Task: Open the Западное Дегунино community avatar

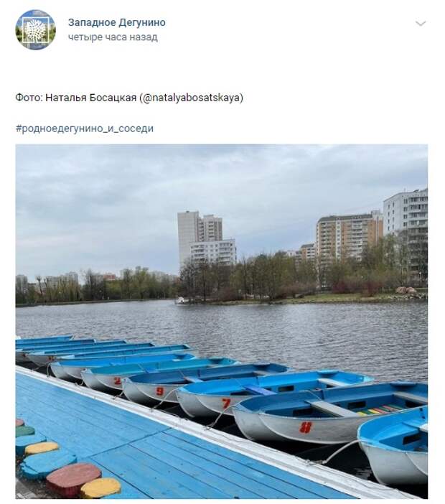Action: click(35, 30)
